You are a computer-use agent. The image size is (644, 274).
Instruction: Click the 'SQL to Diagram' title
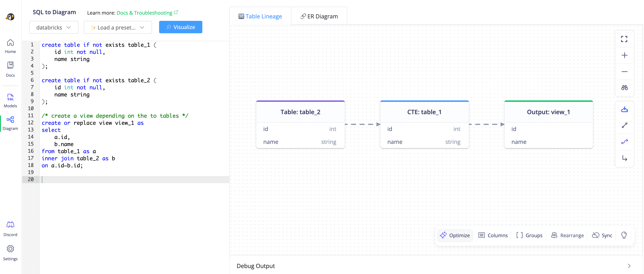click(x=54, y=12)
